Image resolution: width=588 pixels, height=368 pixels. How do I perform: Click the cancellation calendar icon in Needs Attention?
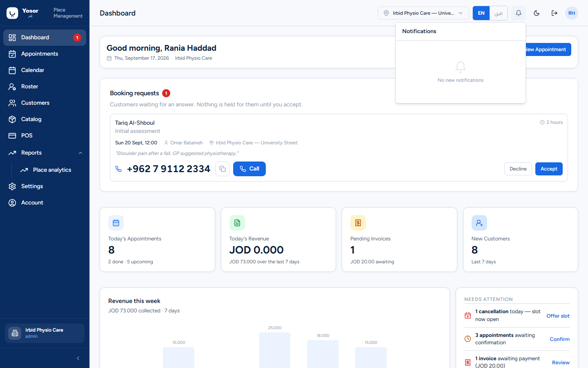coord(468,316)
